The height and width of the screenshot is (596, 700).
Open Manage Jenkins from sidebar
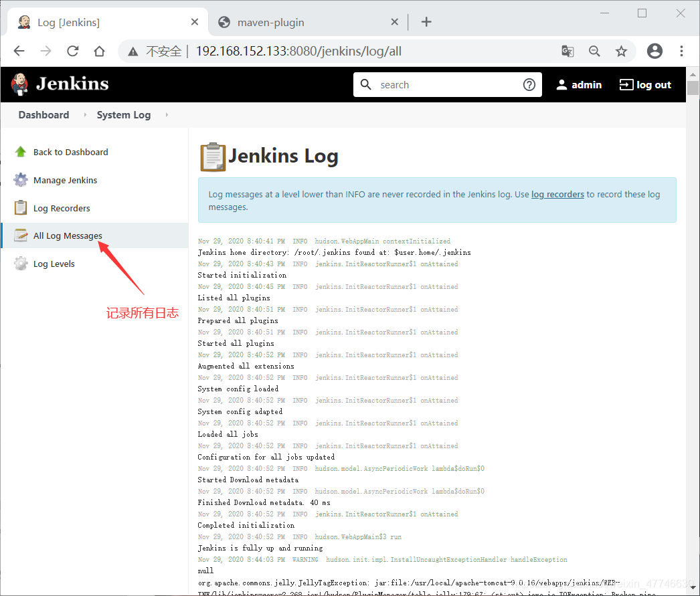[x=65, y=180]
